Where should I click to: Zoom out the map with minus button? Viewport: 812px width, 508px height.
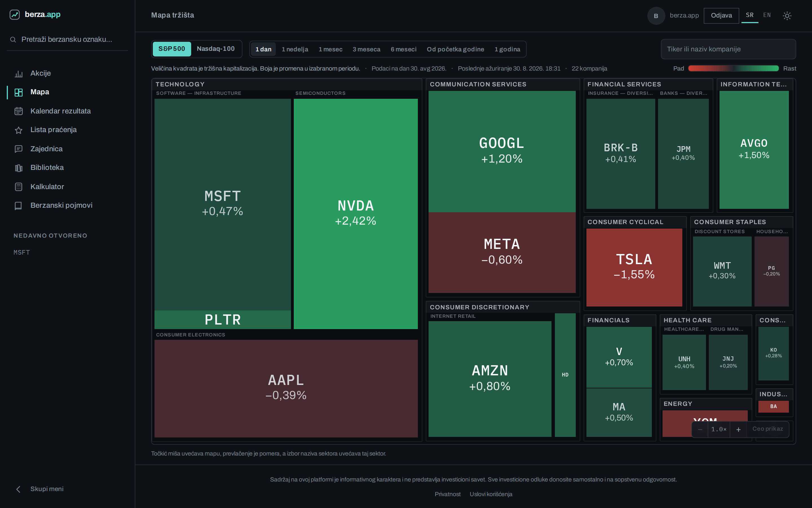coord(700,429)
